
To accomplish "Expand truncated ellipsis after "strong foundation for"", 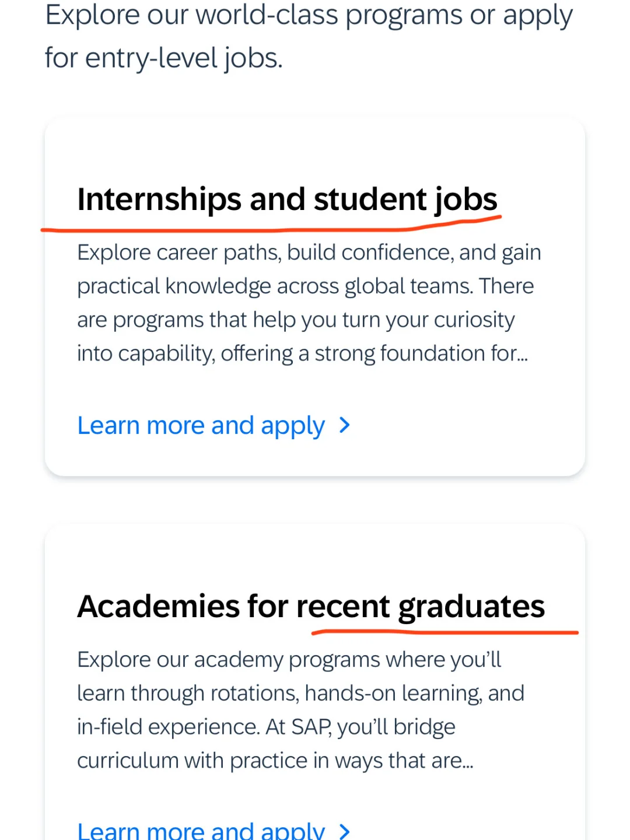I will [x=523, y=354].
